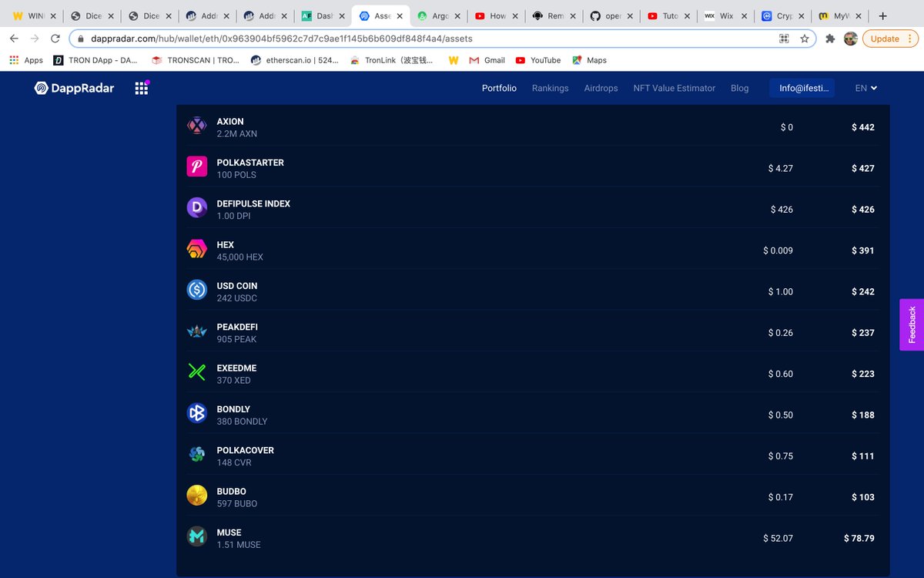Open NFT Value Estimator page
The height and width of the screenshot is (578, 924).
[x=674, y=89]
